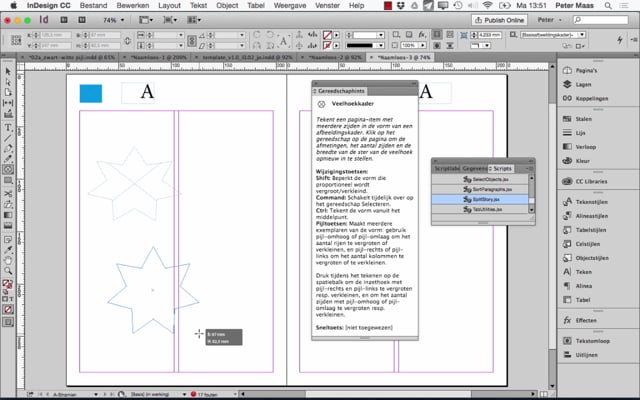Click the effects fx button in control bar
Viewport: 640px width, 400px height.
click(x=422, y=35)
